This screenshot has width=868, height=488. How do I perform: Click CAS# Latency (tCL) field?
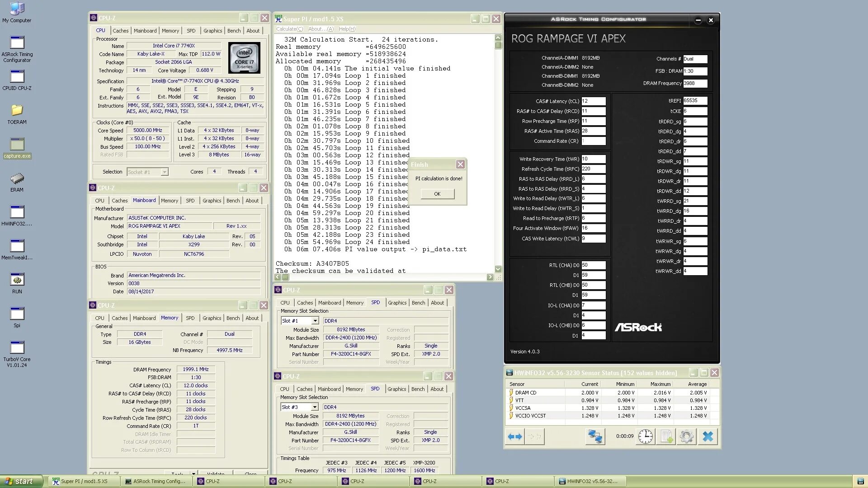click(x=593, y=101)
